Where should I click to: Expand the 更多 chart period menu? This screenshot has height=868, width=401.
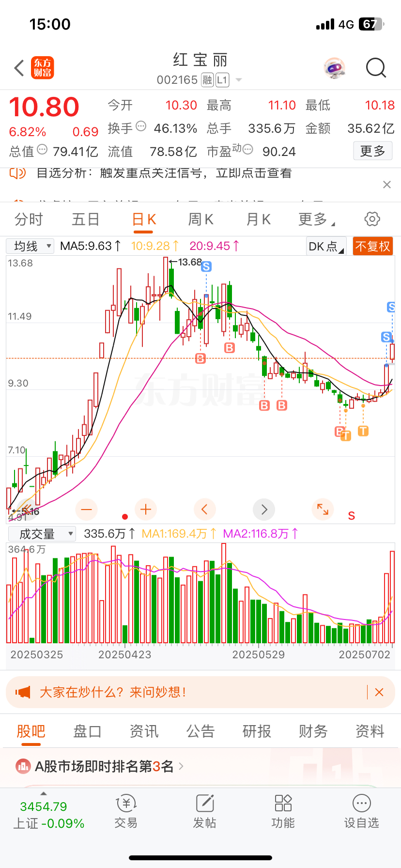pos(317,219)
